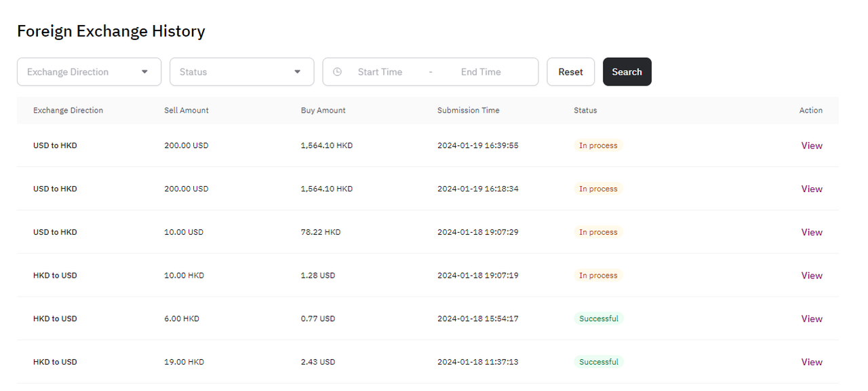Select the 78.22 HKD buy amount
The height and width of the screenshot is (391, 868).
click(x=321, y=232)
